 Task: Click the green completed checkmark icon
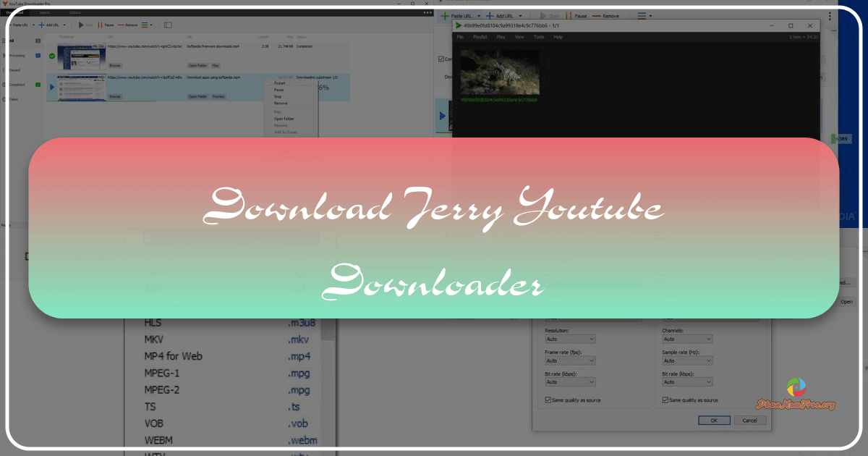click(x=51, y=55)
